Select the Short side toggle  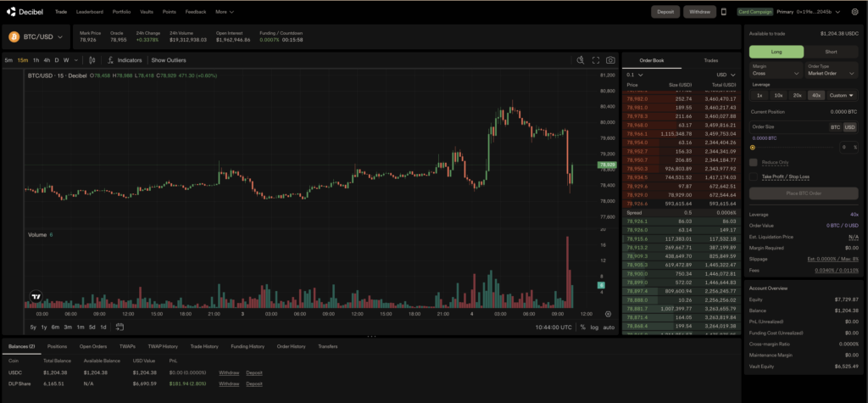tap(831, 52)
